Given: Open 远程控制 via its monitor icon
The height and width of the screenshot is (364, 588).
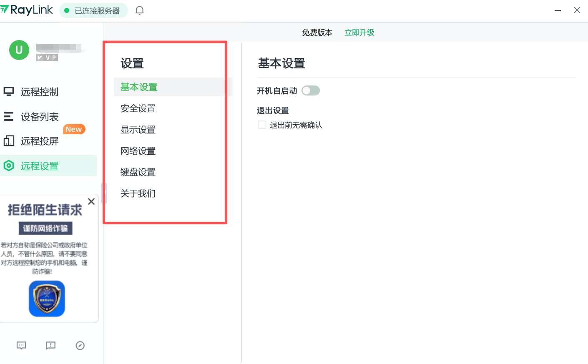Looking at the screenshot, I should click(x=9, y=91).
